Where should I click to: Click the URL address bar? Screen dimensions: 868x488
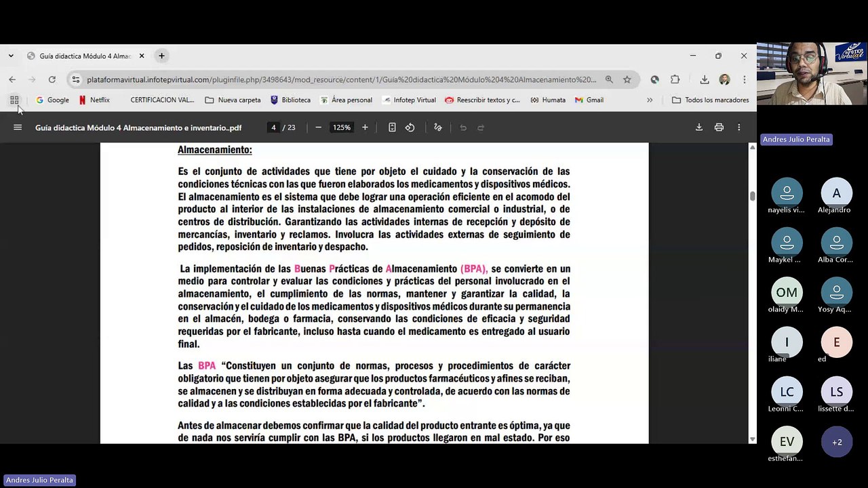click(341, 79)
